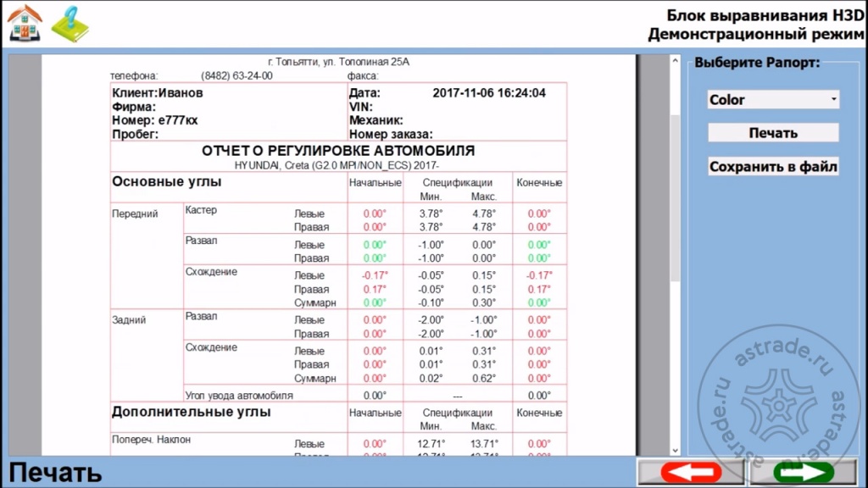Click the phone number '(8482) 63-24-00'
The image size is (868, 488).
236,75
